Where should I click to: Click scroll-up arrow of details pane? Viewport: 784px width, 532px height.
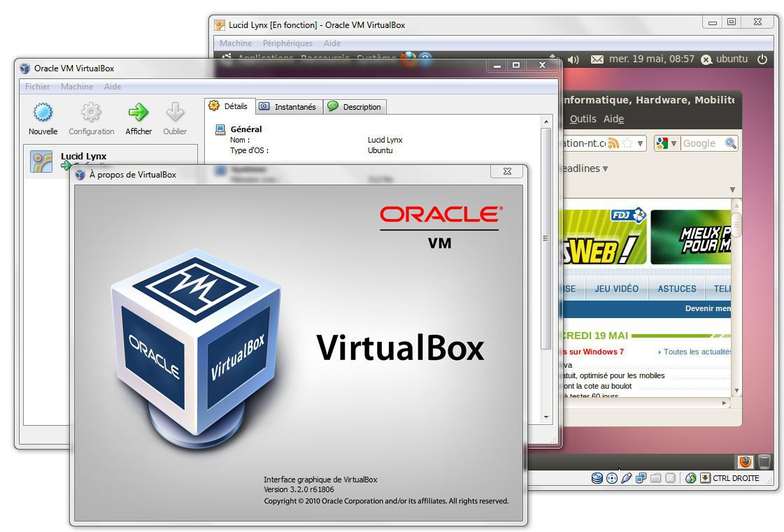point(546,122)
